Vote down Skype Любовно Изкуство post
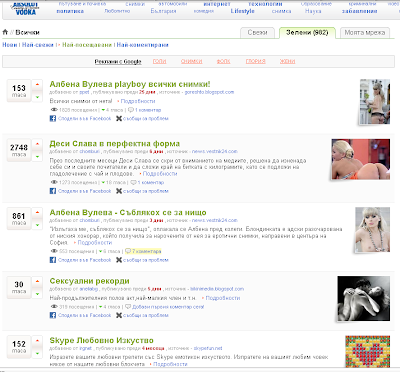This screenshot has height=372, width=400. [x=37, y=353]
